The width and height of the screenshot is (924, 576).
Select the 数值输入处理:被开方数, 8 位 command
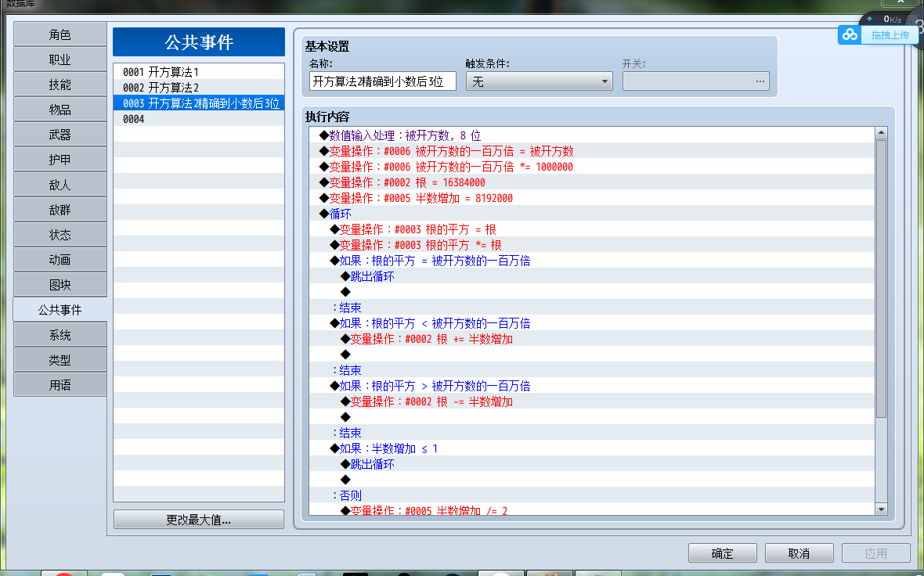(x=592, y=135)
